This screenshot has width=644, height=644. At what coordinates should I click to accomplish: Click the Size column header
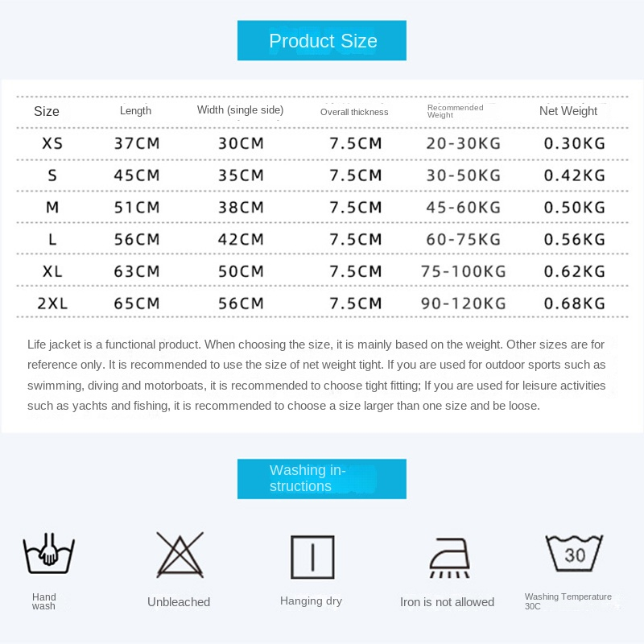pyautogui.click(x=47, y=111)
